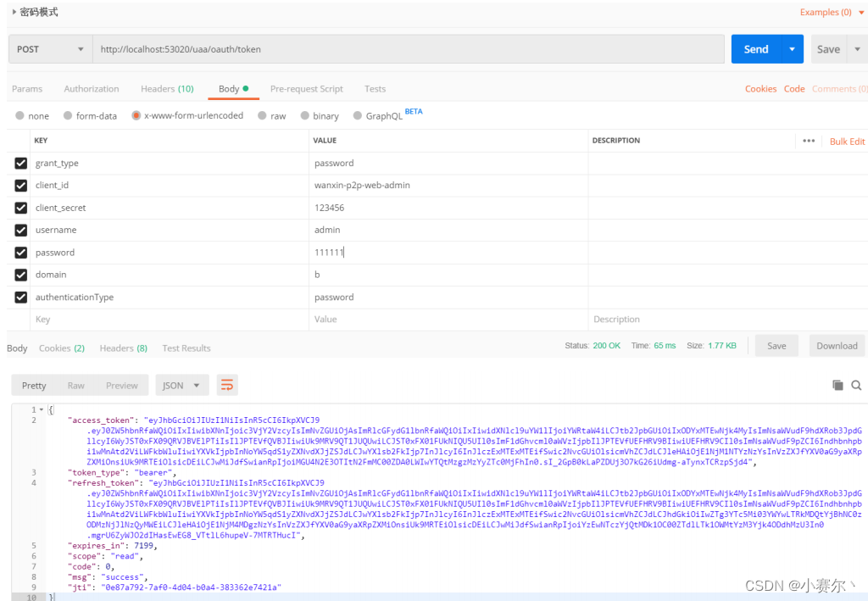The height and width of the screenshot is (601, 868).
Task: Open the JSON format dropdown
Action: pos(182,385)
